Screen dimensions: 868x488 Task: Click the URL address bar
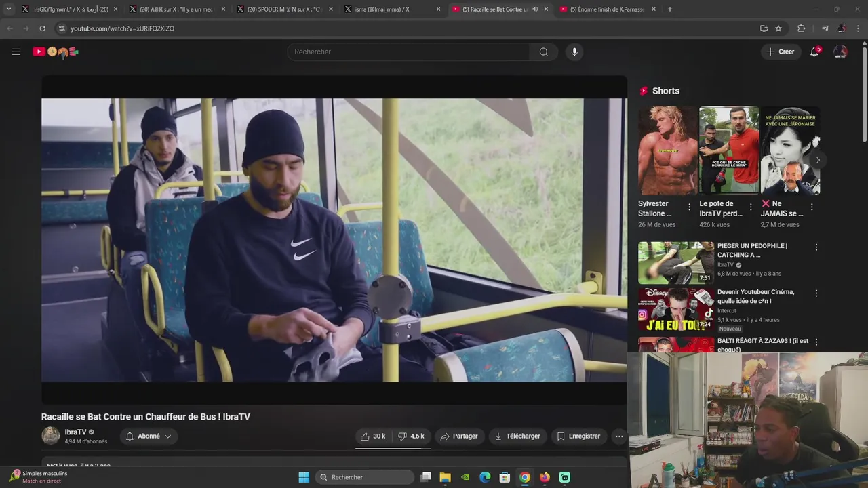click(x=407, y=28)
